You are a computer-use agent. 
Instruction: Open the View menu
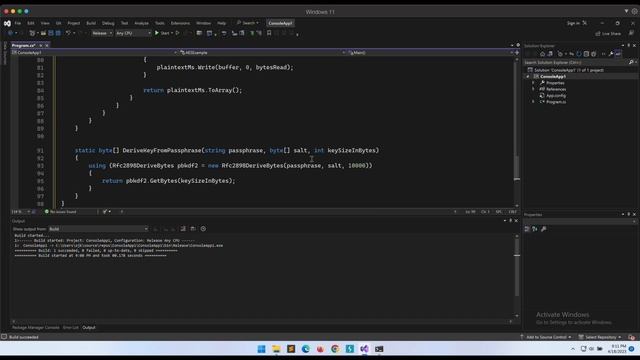point(45,23)
